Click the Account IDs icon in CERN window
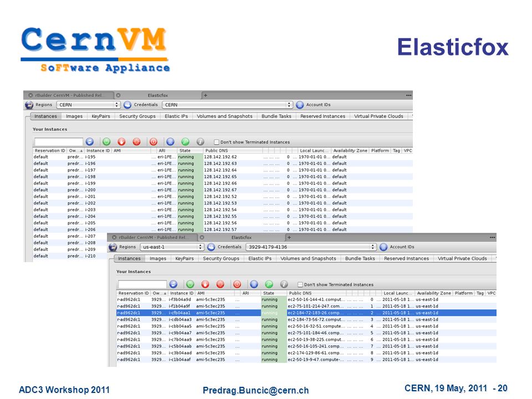This screenshot has width=532, height=399. 300,105
